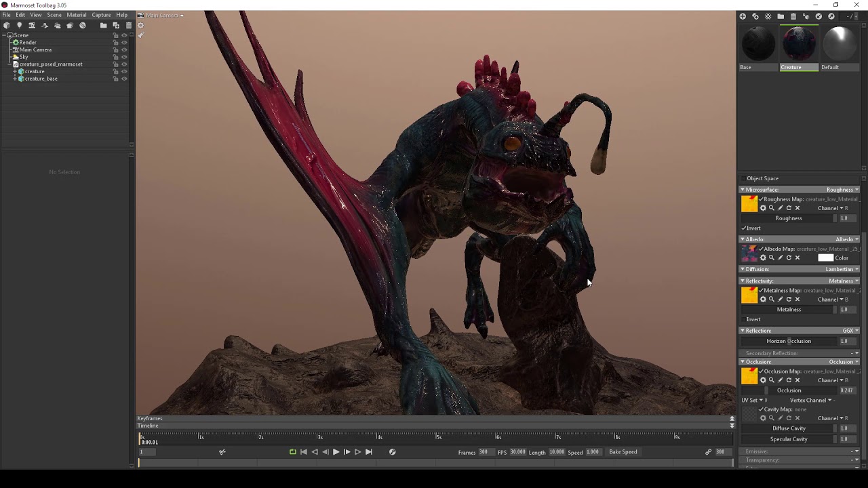The image size is (868, 488).
Task: Clear the Occlusion Map with the X icon
Action: 797,380
